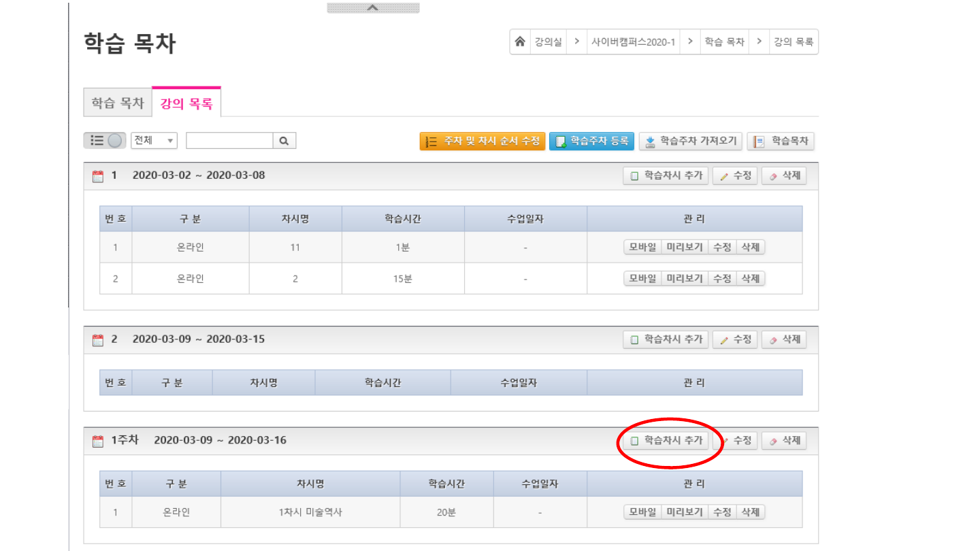The height and width of the screenshot is (551, 980).
Task: Click the 학습주차 등록 button
Action: click(591, 141)
